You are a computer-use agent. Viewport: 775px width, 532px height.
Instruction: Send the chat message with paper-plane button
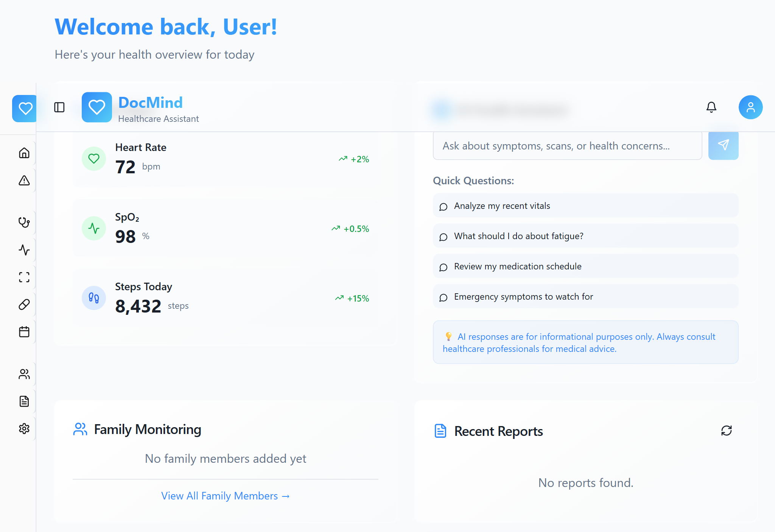(723, 145)
